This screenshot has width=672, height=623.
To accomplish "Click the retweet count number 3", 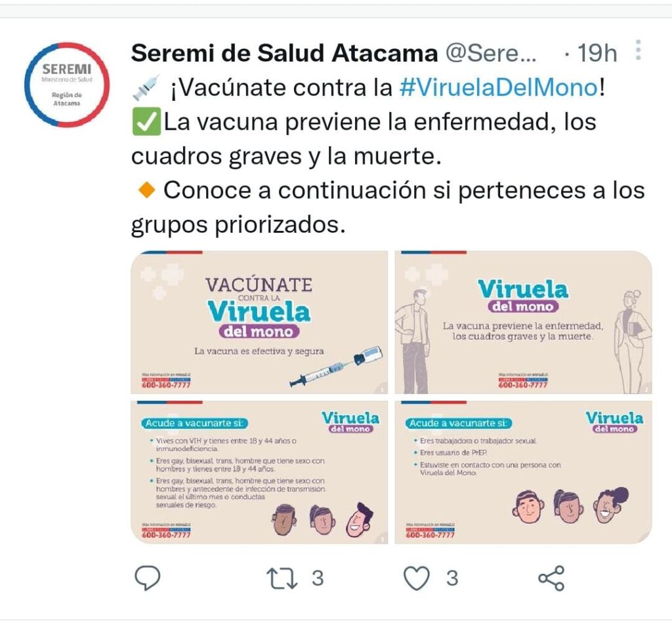I will [318, 578].
